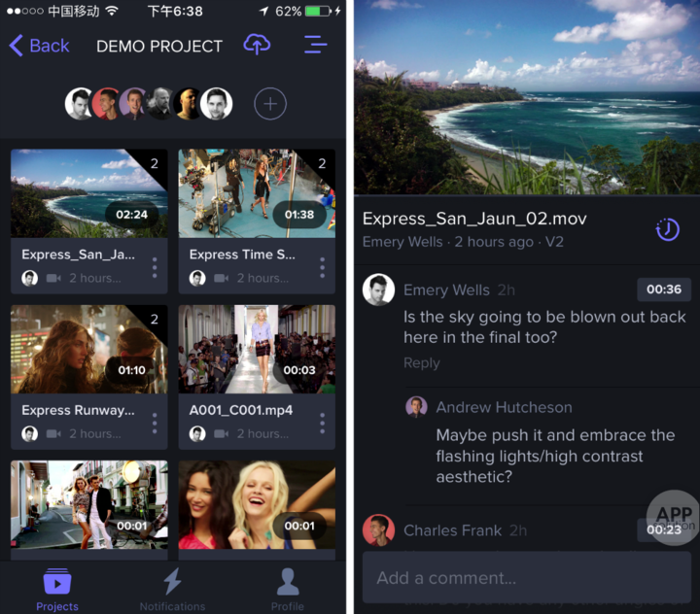Open the cloud upload icon

pyautogui.click(x=257, y=45)
